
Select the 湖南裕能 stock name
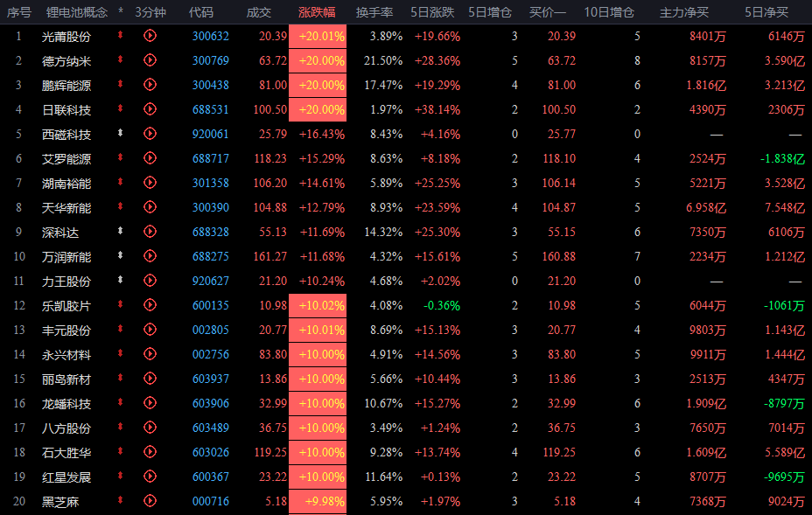tap(66, 183)
